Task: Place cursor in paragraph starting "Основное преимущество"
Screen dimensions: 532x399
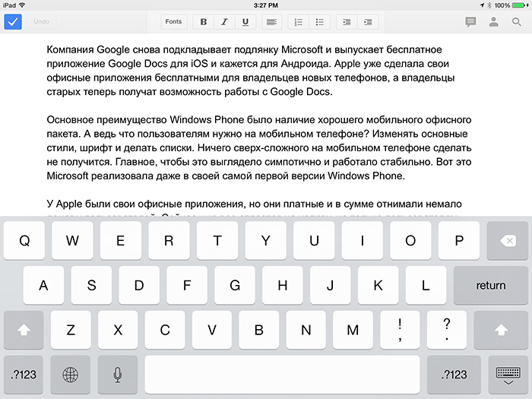Action: (259, 147)
